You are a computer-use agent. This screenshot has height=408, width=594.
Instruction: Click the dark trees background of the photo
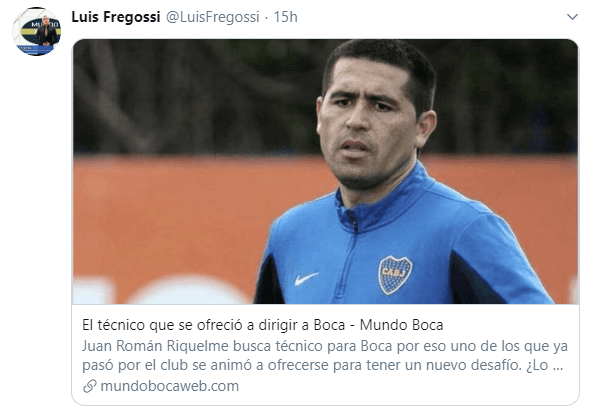coord(189,95)
